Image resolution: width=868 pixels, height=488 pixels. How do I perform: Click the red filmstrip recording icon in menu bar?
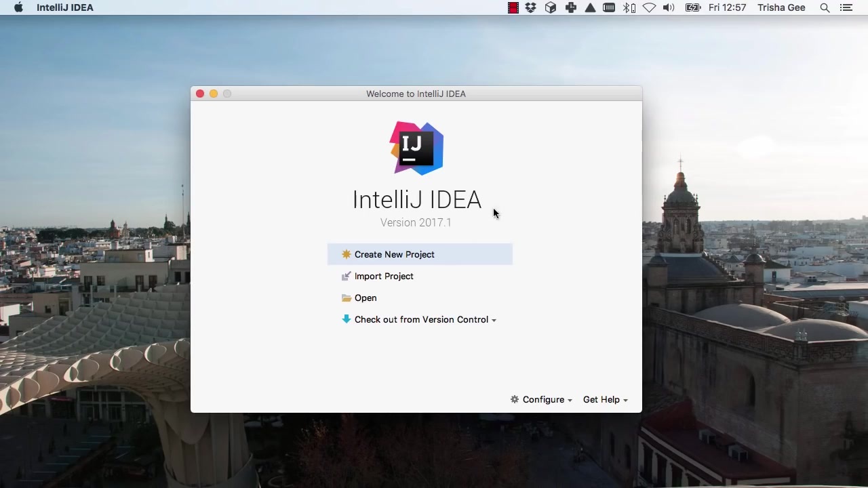coord(513,7)
